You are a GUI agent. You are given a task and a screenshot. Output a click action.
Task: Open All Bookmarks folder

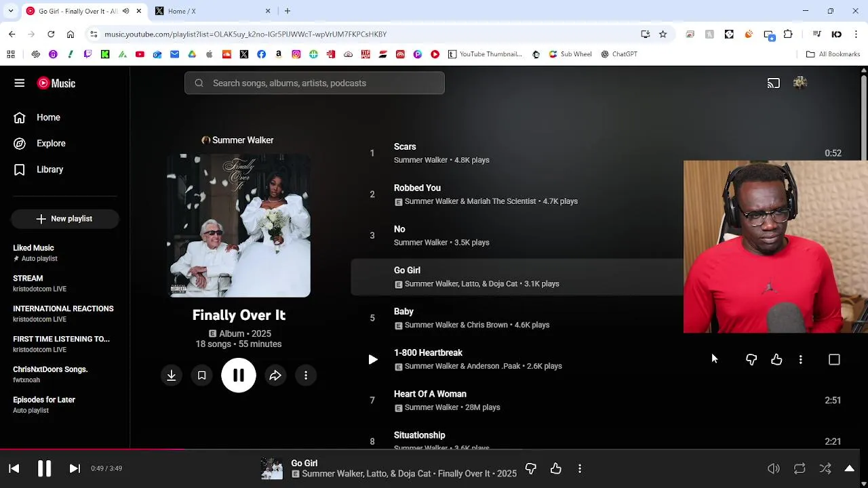click(833, 54)
